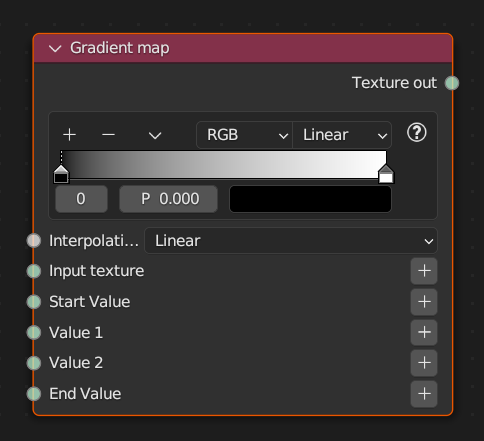The width and height of the screenshot is (484, 441).
Task: Click the Input texture socket
Action: tap(34, 271)
